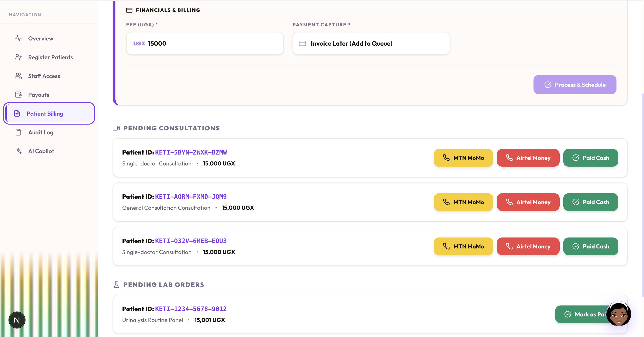644x337 pixels.
Task: Click check icon on Paid Cash for KETI-5BYN-ZWXK-BZMW
Action: click(576, 157)
